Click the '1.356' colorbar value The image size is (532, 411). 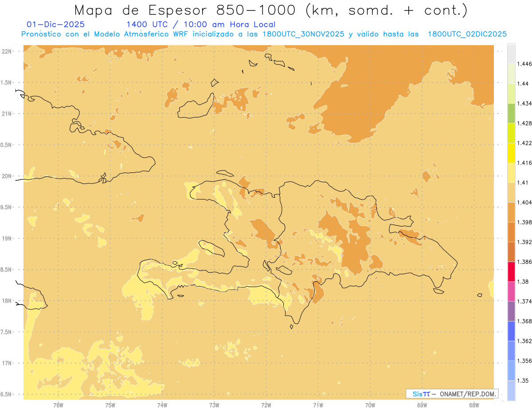[525, 360]
